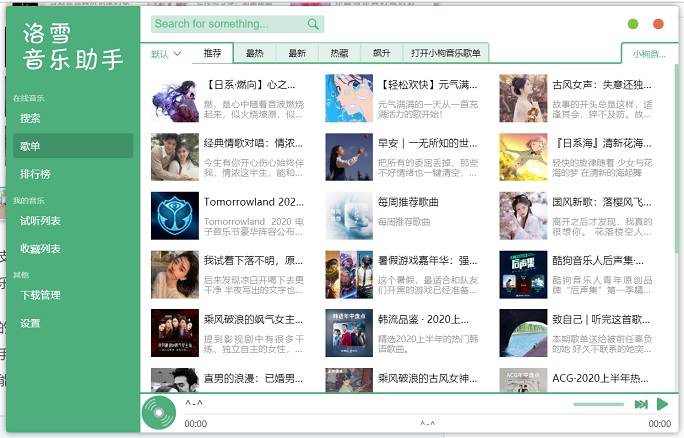Open 酷狗音乐人后声集 playlist cover
Image resolution: width=684 pixels, height=438 pixels.
point(523,274)
